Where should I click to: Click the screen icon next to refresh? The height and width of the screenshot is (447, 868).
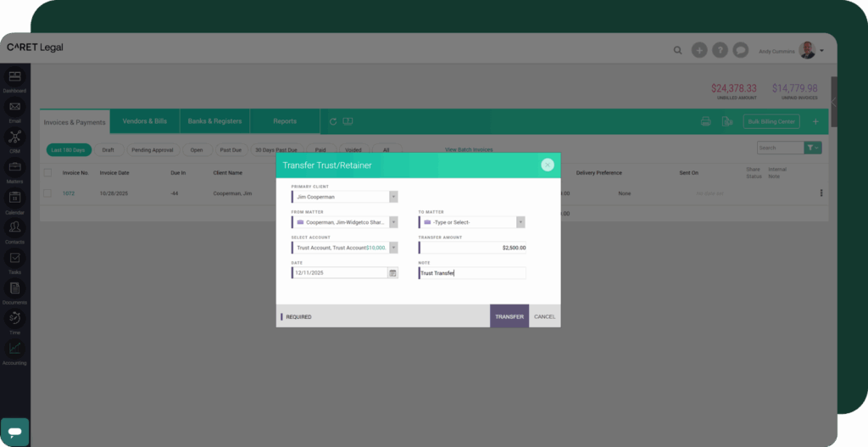[348, 121]
